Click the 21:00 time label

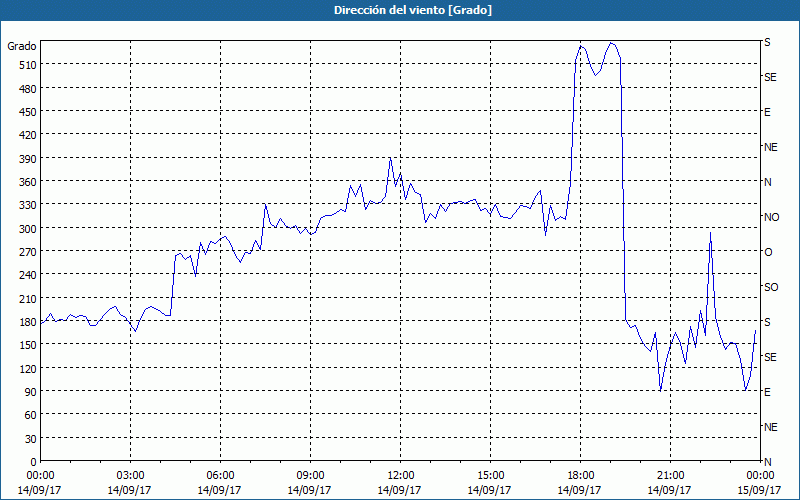coord(669,476)
